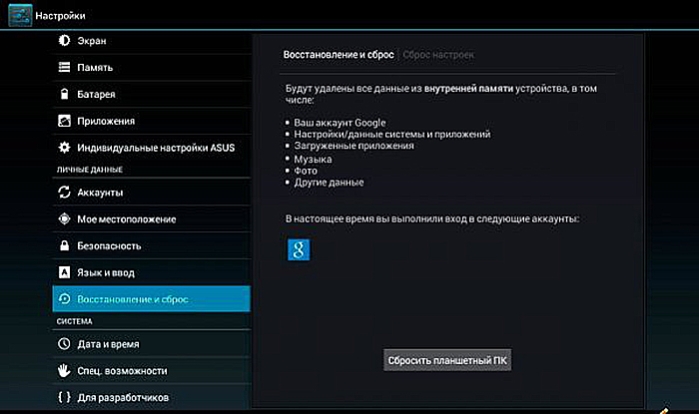This screenshot has height=414, width=699.
Task: Click the ASUS customized settings gear icon
Action: coord(64,148)
